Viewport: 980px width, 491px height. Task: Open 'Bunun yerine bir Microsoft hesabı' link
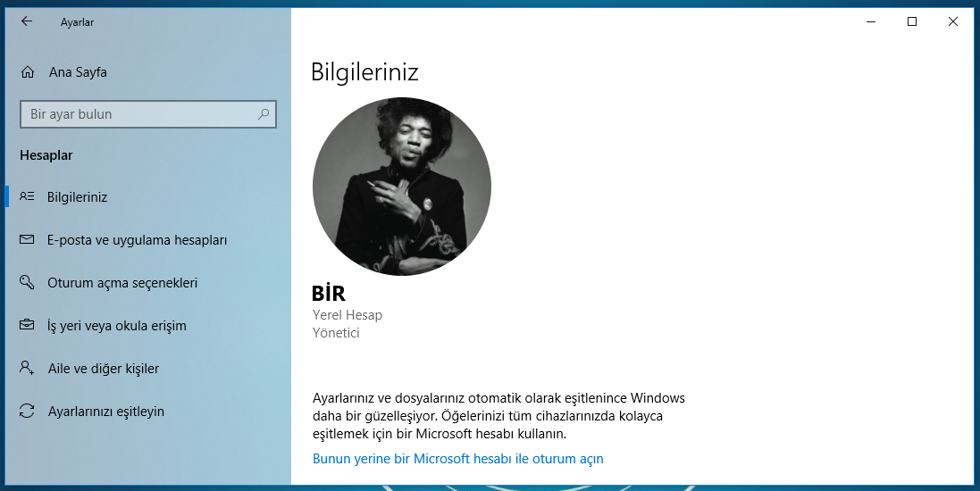[x=457, y=459]
